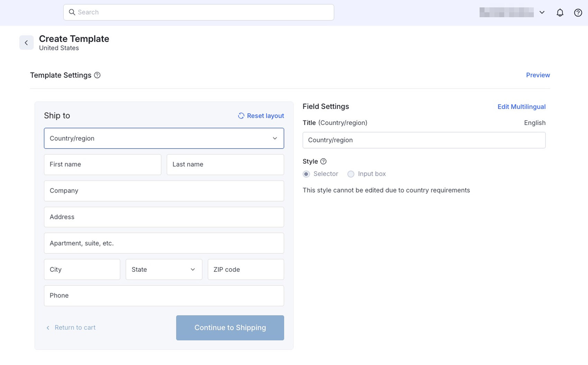The height and width of the screenshot is (365, 588).
Task: Click the ZIP code field
Action: [246, 269]
